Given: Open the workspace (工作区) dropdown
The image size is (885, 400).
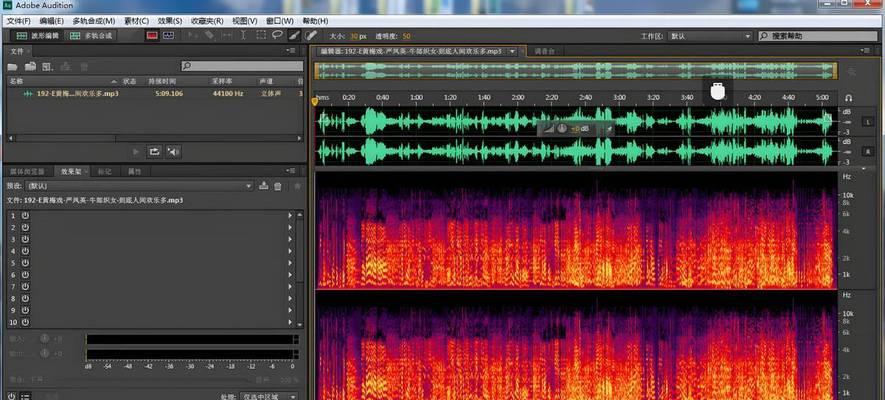Looking at the screenshot, I should coord(711,36).
